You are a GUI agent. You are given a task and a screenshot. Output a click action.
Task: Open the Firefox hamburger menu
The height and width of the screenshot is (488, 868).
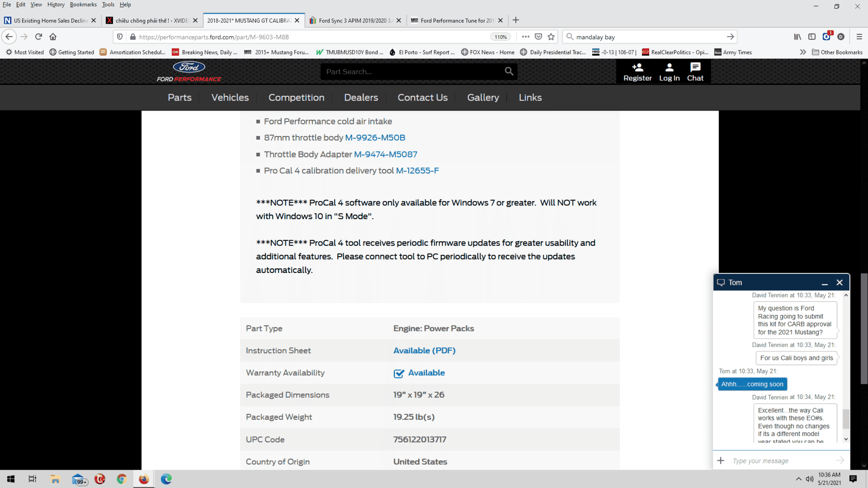859,37
